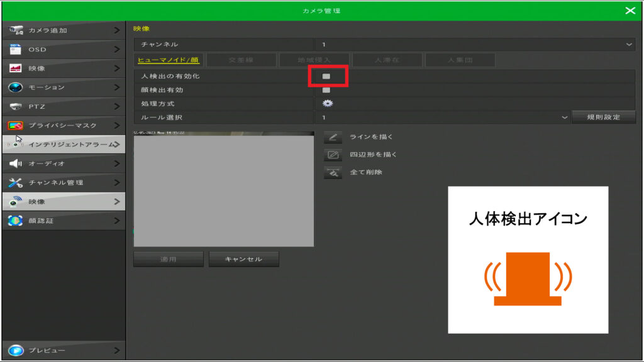The width and height of the screenshot is (644, 362).
Task: Select the ラインを描く pencil icon
Action: coord(333,137)
